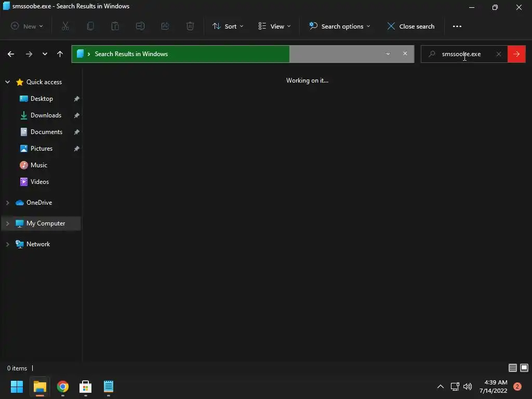Click the Paste clipboard icon

pyautogui.click(x=115, y=26)
